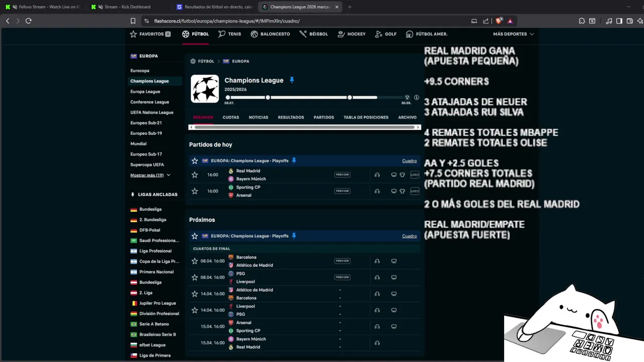
Task: Open the media music note control
Action: coord(609,21)
